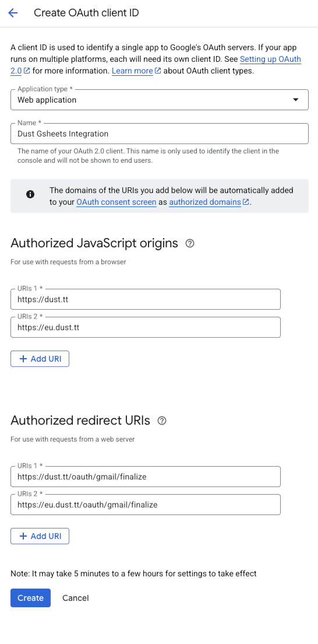Open the authorized domains link
318x644 pixels.
(205, 202)
